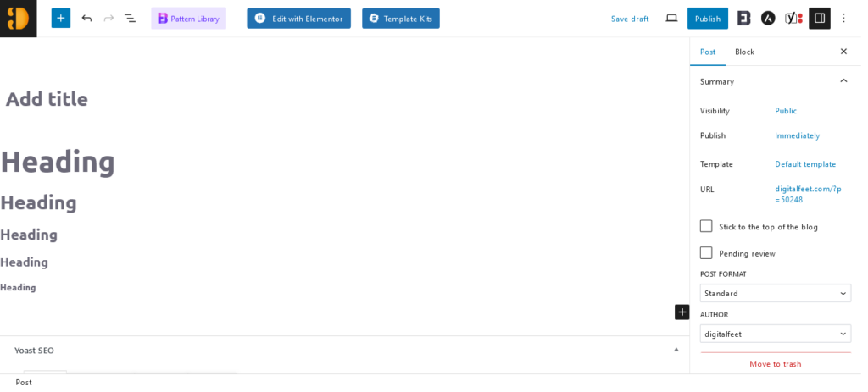Open Template Kits
The height and width of the screenshot is (392, 868).
coord(401,19)
